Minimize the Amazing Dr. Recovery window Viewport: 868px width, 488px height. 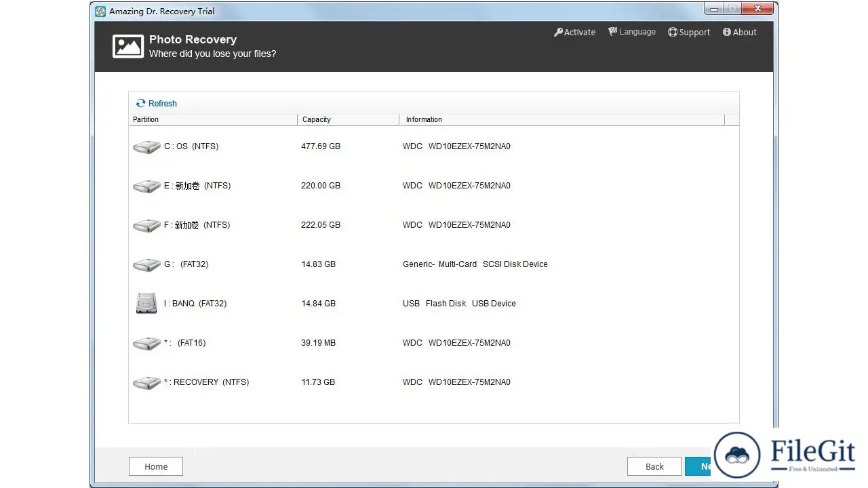pyautogui.click(x=714, y=9)
